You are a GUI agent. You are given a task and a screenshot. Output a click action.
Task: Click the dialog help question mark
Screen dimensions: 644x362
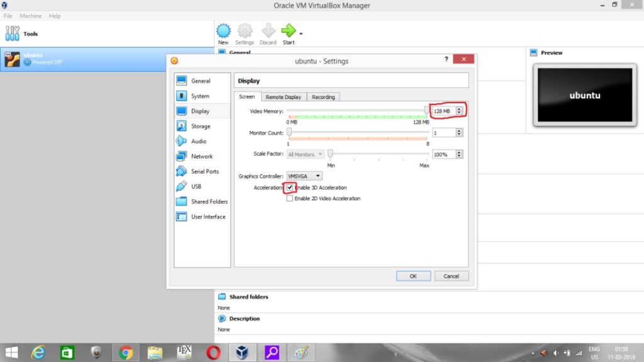[447, 59]
